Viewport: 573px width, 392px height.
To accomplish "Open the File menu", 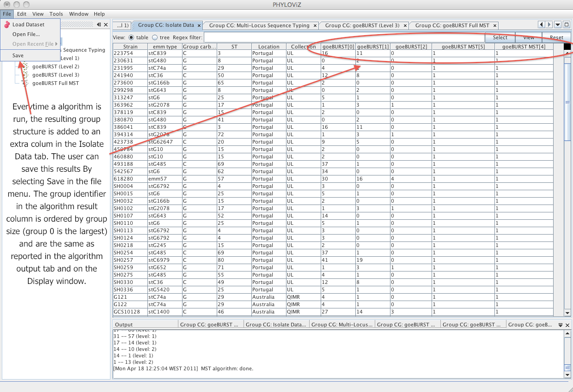I will click(x=7, y=14).
